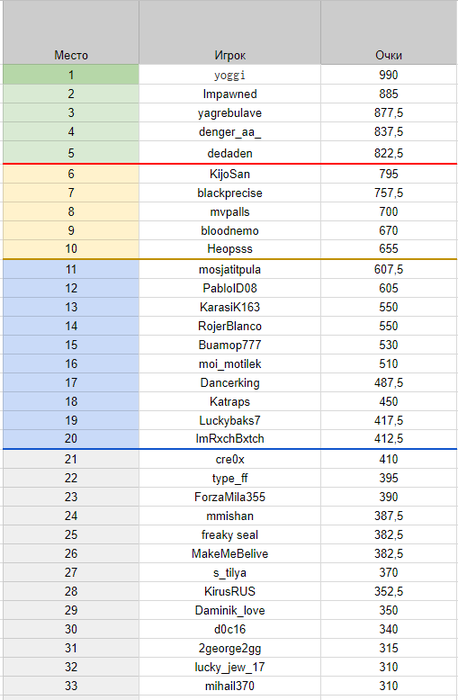The width and height of the screenshot is (458, 700).
Task: Click the mihail370 player cell
Action: coord(229,685)
